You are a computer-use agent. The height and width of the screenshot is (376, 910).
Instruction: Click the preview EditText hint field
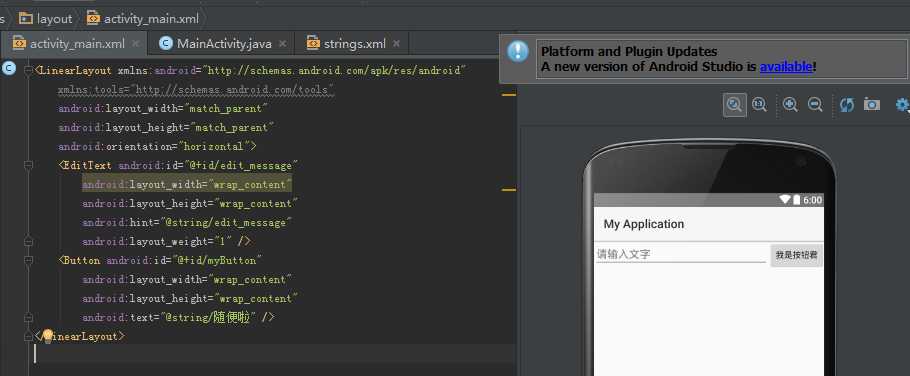click(x=681, y=254)
